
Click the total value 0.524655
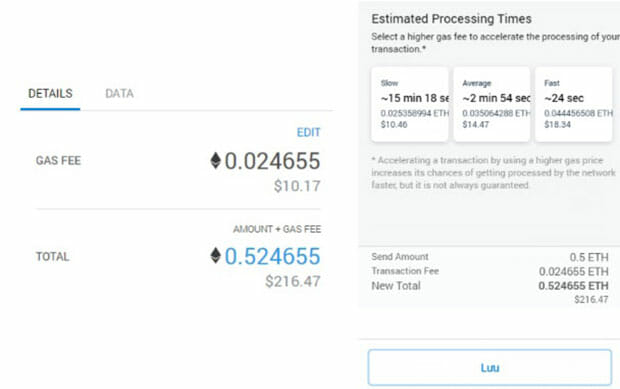(272, 256)
